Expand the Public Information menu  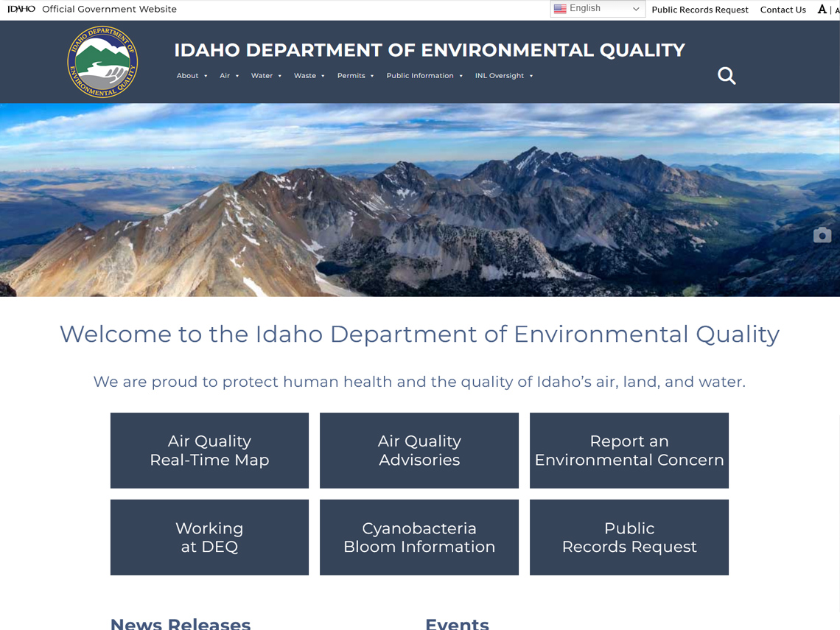(x=424, y=76)
